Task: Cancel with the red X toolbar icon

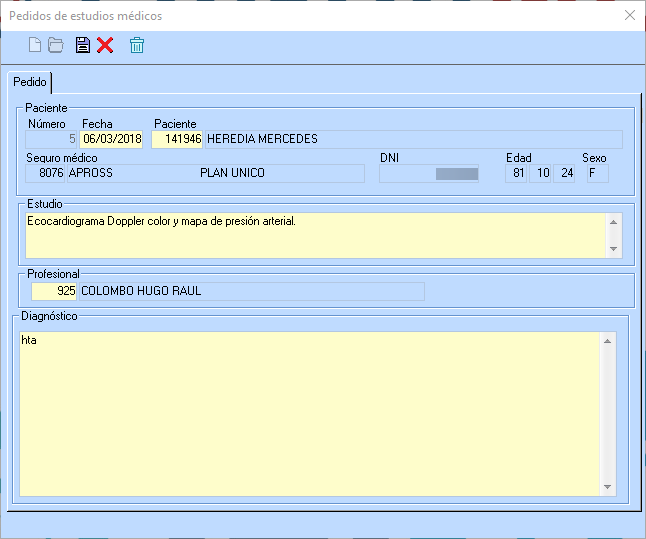Action: [105, 45]
